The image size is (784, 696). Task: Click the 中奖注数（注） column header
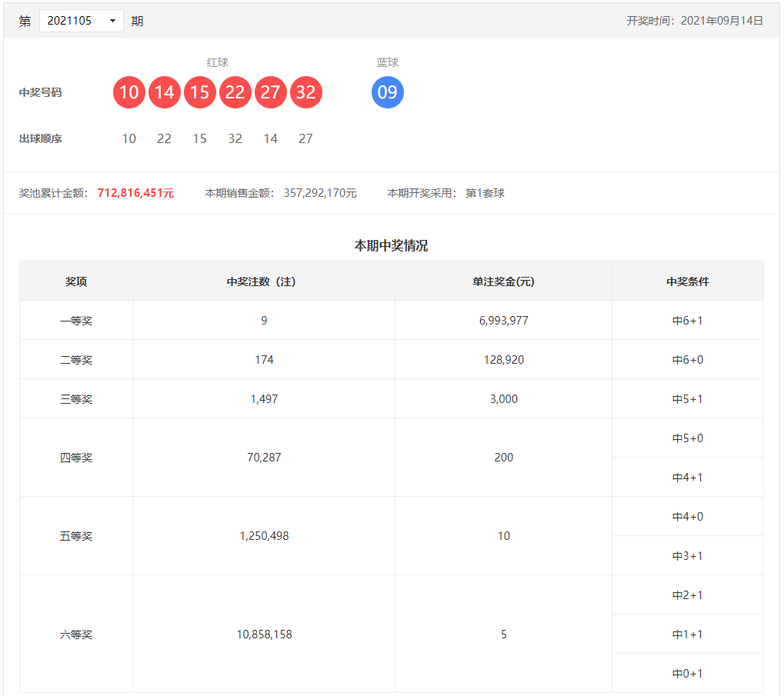click(x=264, y=281)
